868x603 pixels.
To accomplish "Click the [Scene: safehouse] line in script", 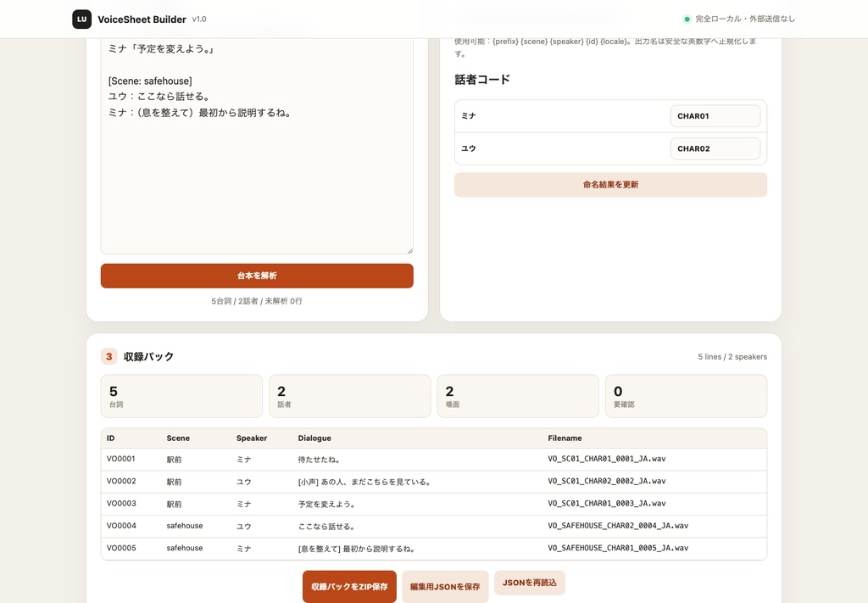I will click(150, 81).
